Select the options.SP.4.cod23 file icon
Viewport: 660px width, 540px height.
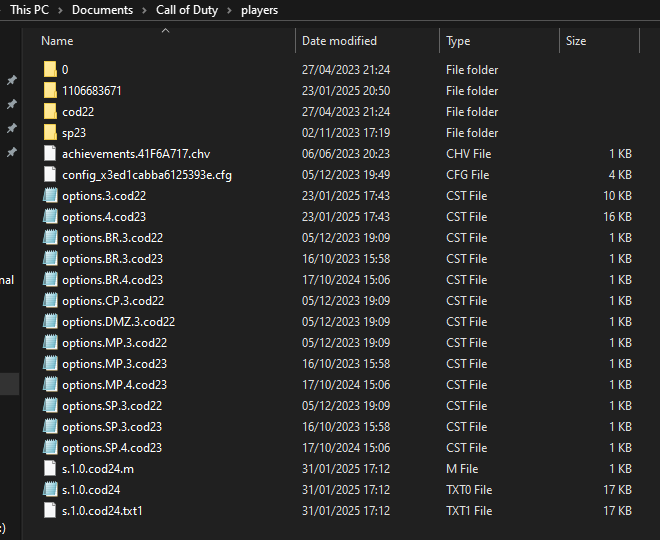click(x=50, y=448)
